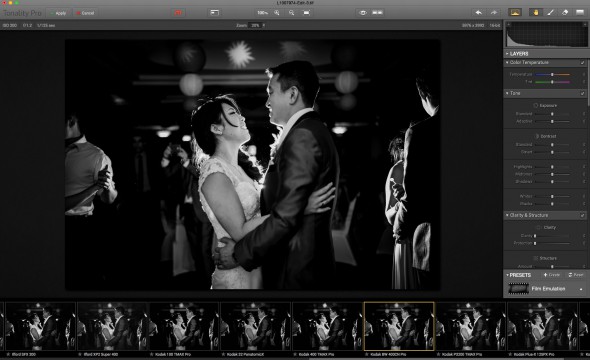
Task: Disable the Clarity & Structure checkbox
Action: [x=583, y=215]
